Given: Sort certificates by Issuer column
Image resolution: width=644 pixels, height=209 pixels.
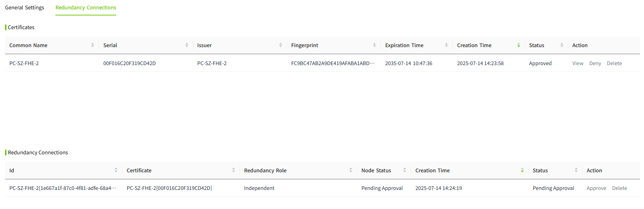Looking at the screenshot, I should 280,45.
